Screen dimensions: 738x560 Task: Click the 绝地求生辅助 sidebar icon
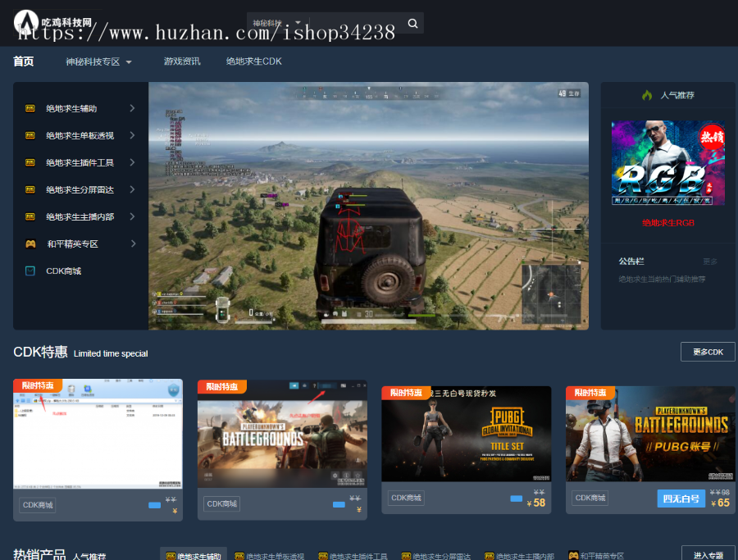(30, 108)
